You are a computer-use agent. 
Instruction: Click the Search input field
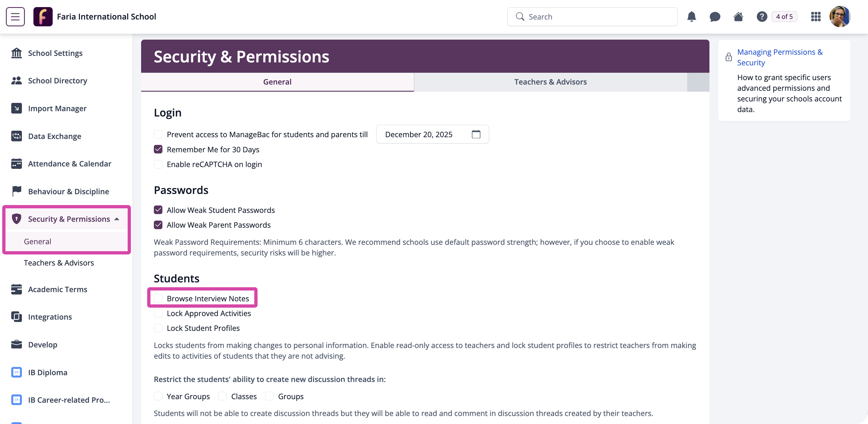pyautogui.click(x=592, y=17)
